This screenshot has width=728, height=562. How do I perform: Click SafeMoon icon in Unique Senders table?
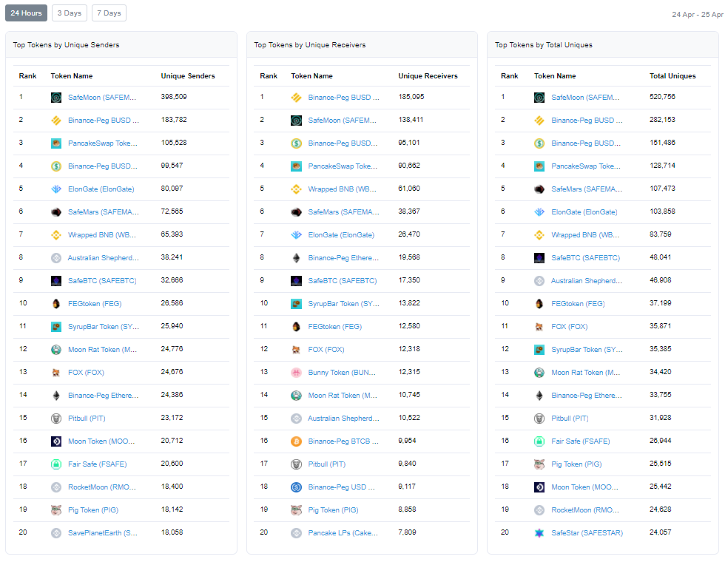[x=56, y=98]
